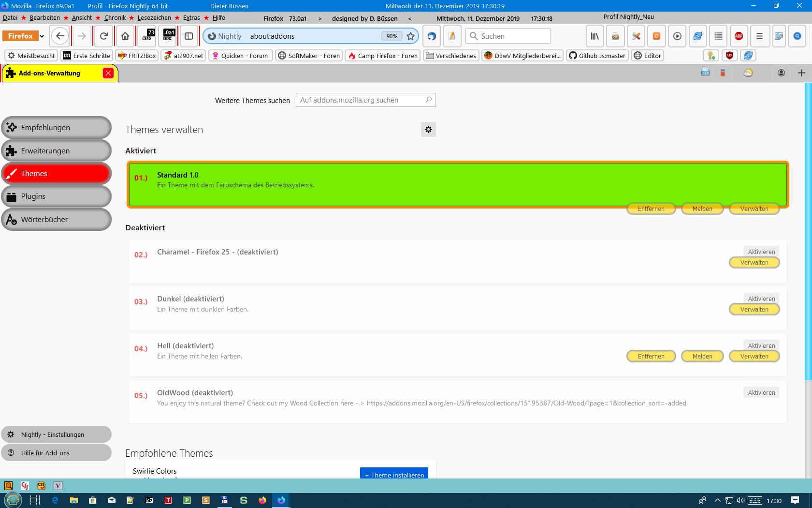812x508 pixels.
Task: Open the Lesezeichen menu
Action: [x=154, y=18]
